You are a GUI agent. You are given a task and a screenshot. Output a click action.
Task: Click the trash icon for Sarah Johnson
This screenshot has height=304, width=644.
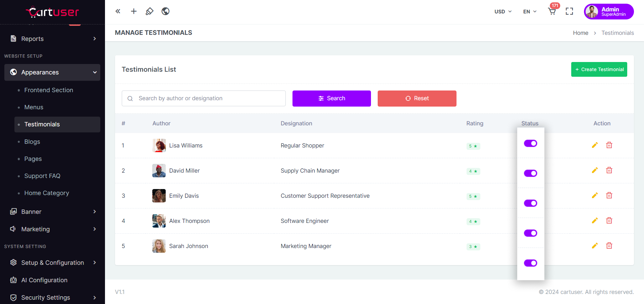[x=609, y=246]
